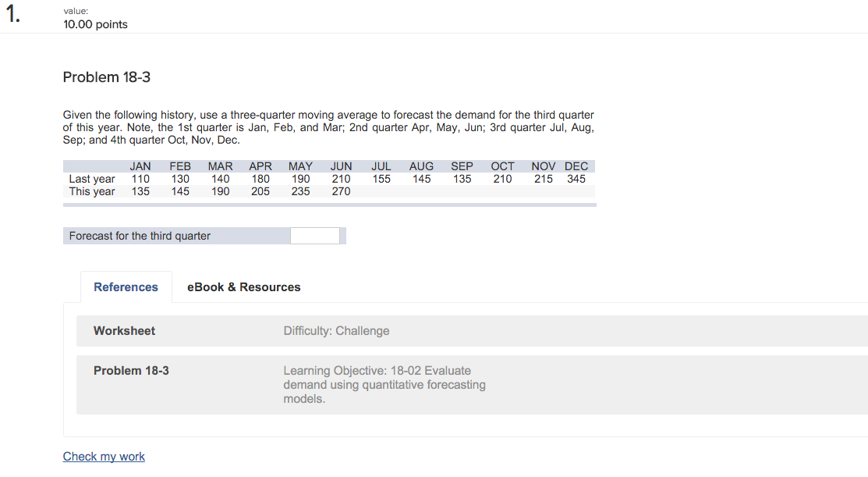Click the third quarter forecast answer box
868x477 pixels.
coord(315,236)
